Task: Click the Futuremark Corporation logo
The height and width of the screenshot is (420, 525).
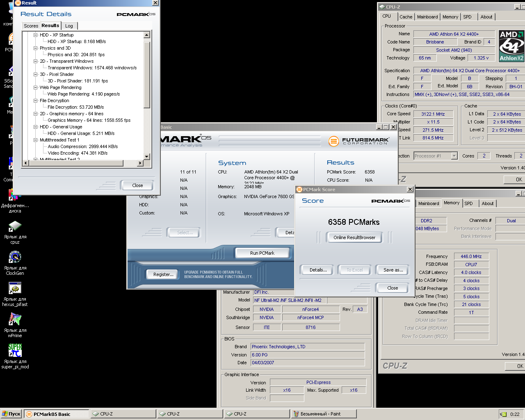Action: coord(358,141)
